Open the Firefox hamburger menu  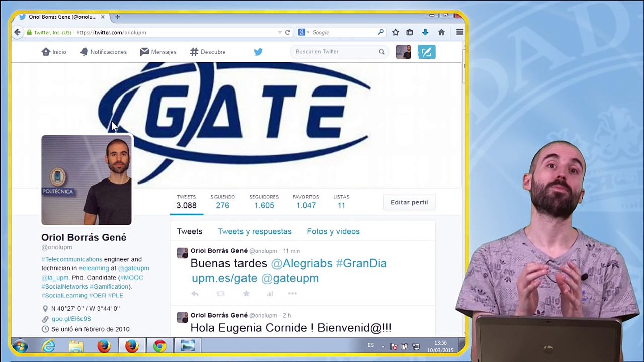coord(459,32)
